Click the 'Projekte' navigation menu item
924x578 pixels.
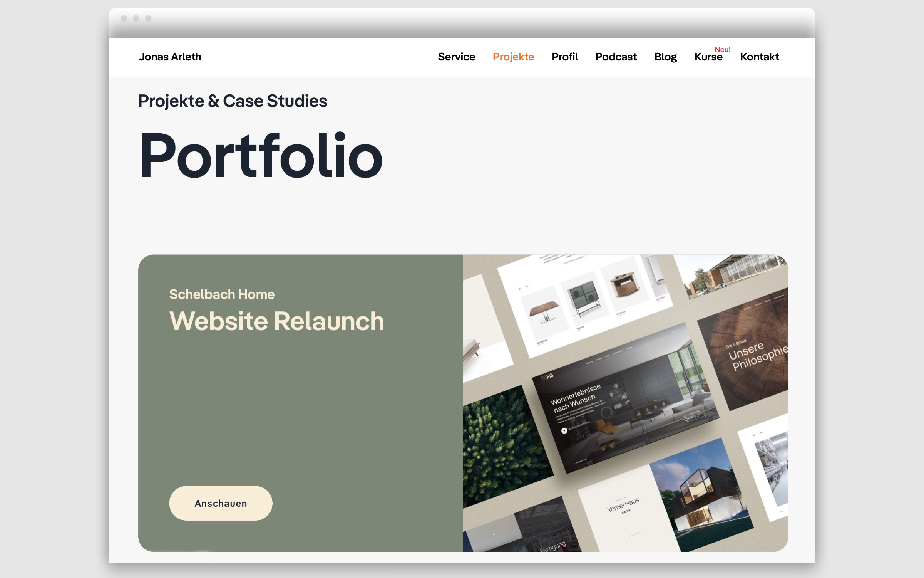pos(512,57)
